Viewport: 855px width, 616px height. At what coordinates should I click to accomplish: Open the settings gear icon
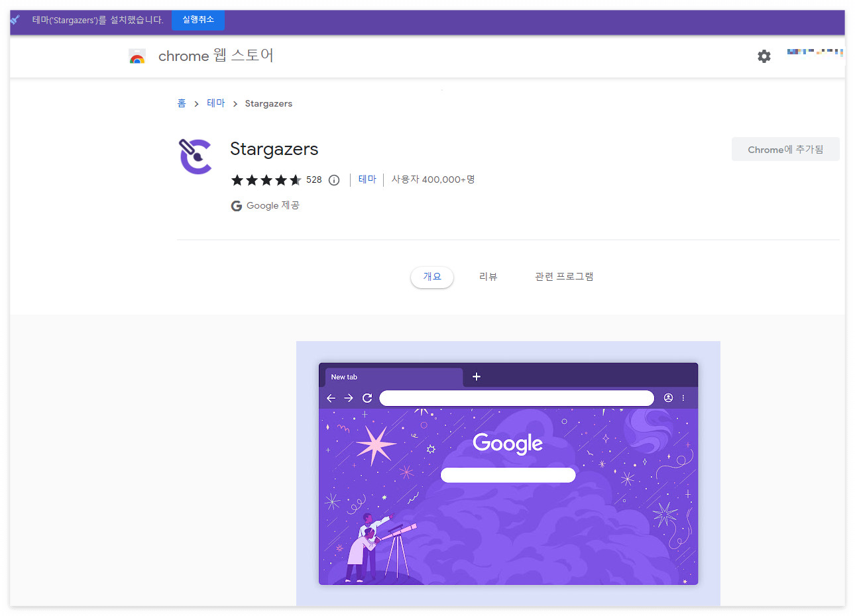(x=764, y=56)
